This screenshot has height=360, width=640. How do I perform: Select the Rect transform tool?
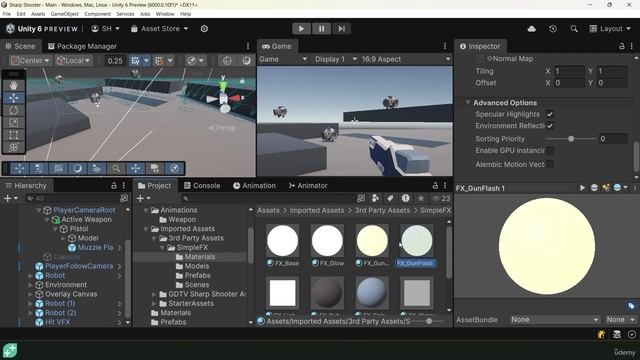(13, 135)
